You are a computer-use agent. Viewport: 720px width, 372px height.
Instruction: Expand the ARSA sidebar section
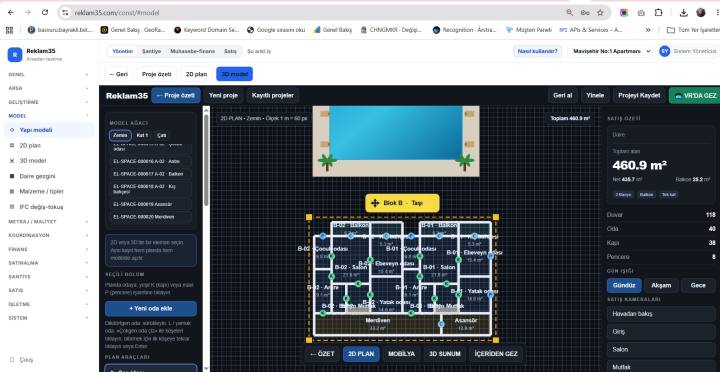(x=48, y=88)
